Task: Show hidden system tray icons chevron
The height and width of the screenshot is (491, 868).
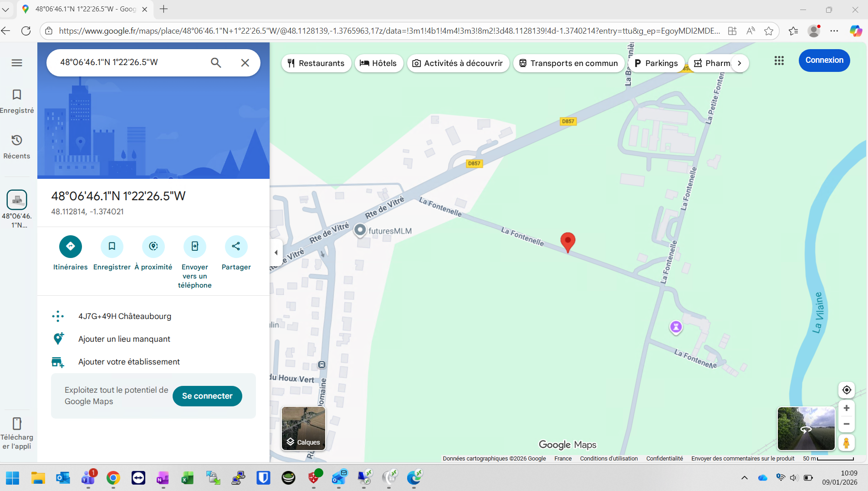Action: [744, 478]
